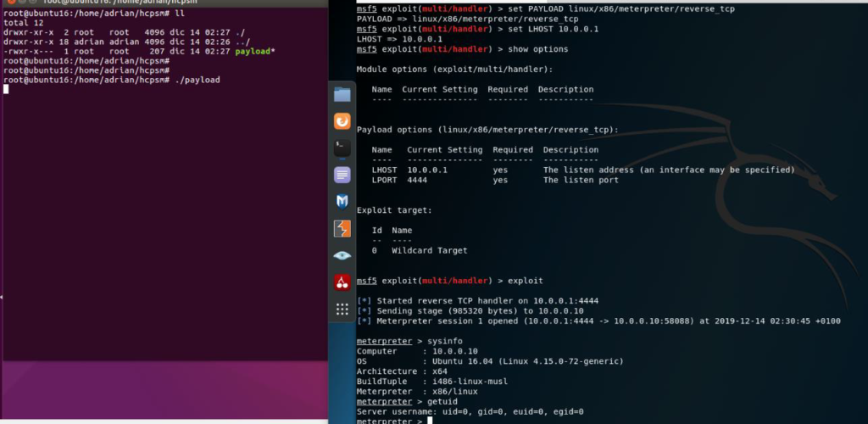Click 'Computer : 10.0.0.10' line

417,351
